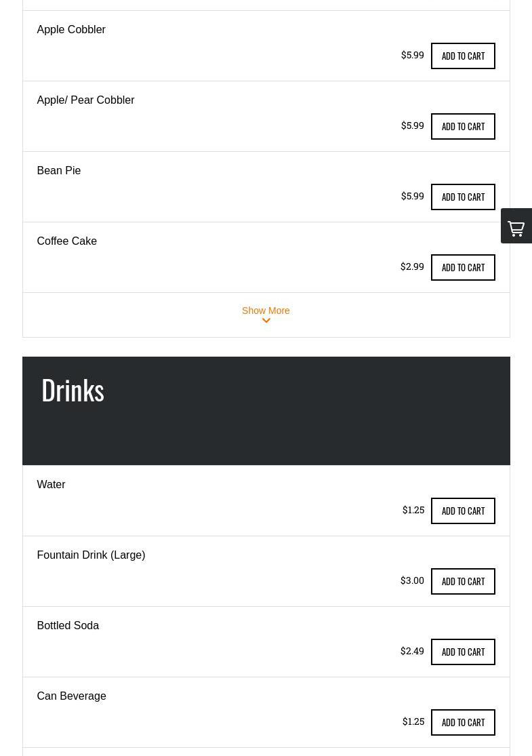The height and width of the screenshot is (756, 532).
Task: Click the Can Beverage item name
Action: pos(71,696)
